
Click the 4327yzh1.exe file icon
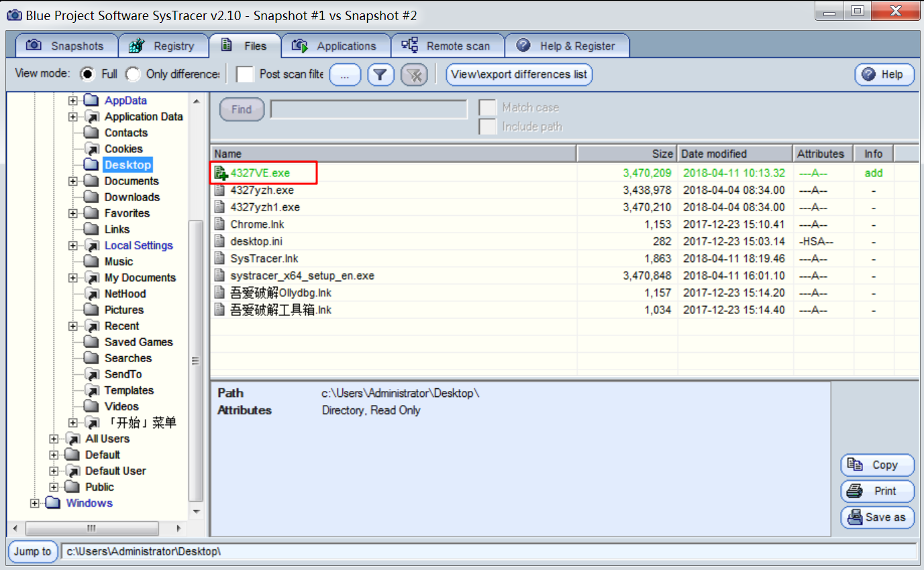[219, 207]
